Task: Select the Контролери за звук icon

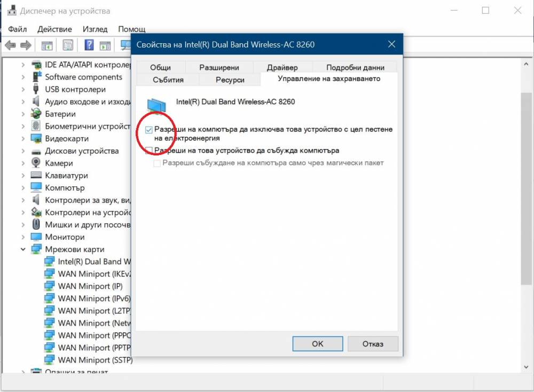Action: coord(36,200)
